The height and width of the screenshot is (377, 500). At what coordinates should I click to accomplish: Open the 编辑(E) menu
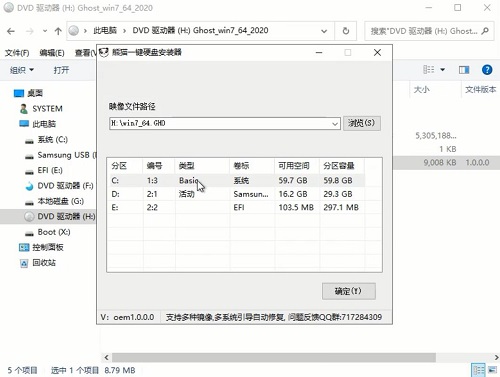[52, 53]
